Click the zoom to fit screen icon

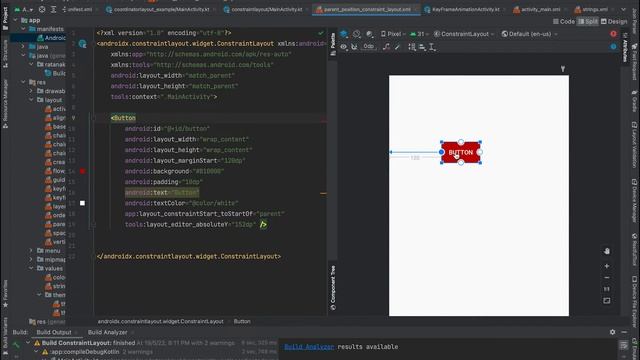point(607,301)
